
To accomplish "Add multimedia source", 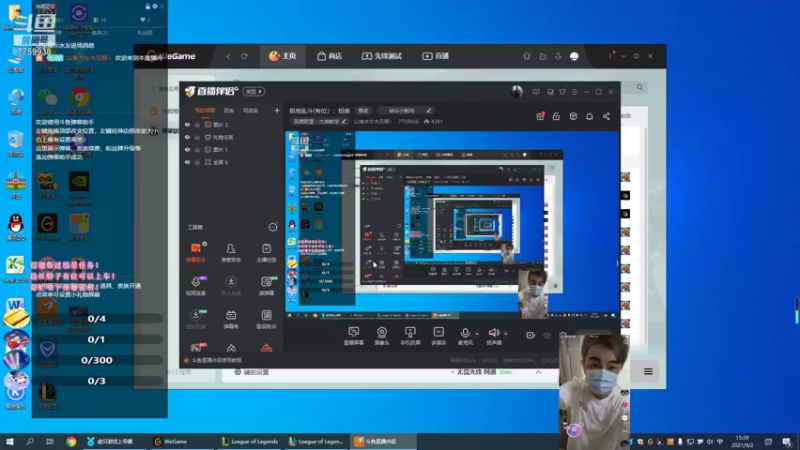I will coord(439,336).
